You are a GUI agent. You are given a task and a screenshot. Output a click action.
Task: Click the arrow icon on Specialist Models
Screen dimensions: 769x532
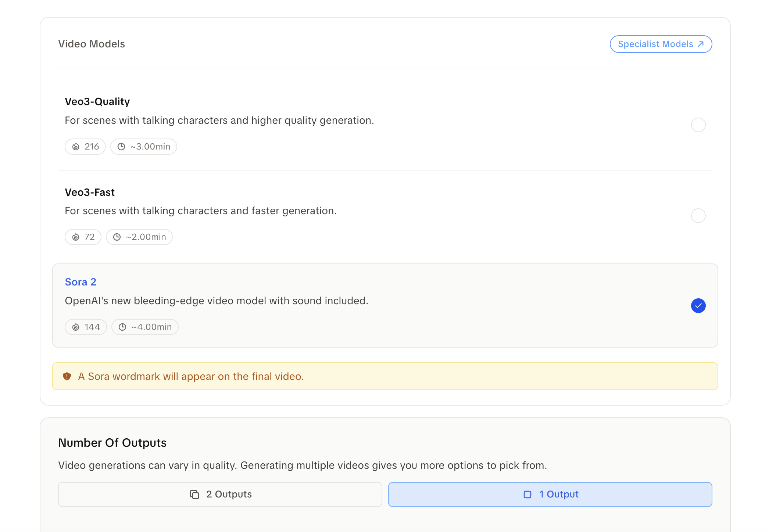coord(701,44)
